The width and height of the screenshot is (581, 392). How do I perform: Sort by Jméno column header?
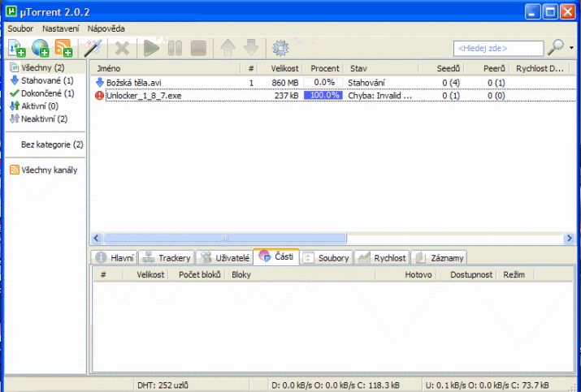[166, 68]
